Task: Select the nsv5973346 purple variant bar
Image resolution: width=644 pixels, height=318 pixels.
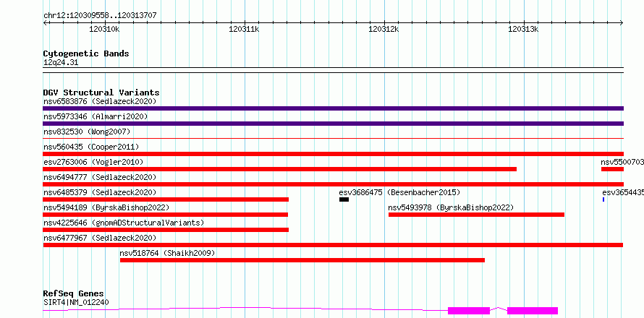Action: (333, 124)
